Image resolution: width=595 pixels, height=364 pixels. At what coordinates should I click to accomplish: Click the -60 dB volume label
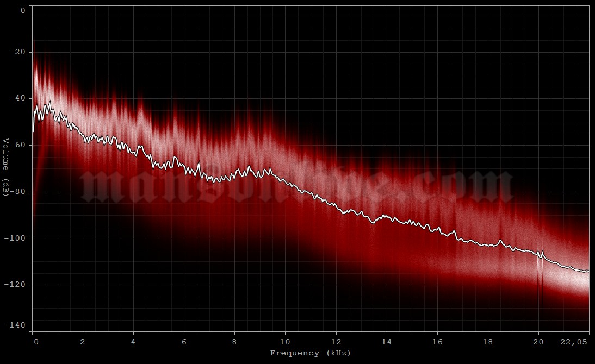pyautogui.click(x=17, y=145)
